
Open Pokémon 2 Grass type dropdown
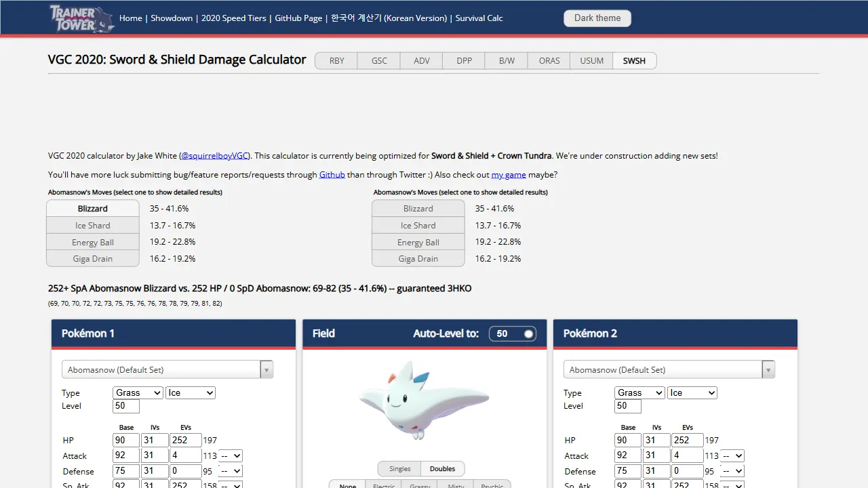tap(640, 393)
